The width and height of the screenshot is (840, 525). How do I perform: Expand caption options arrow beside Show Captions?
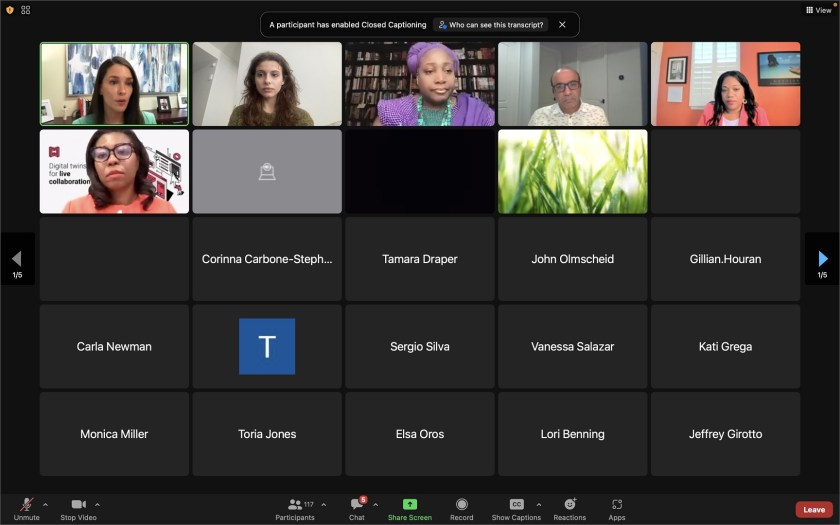pyautogui.click(x=539, y=504)
